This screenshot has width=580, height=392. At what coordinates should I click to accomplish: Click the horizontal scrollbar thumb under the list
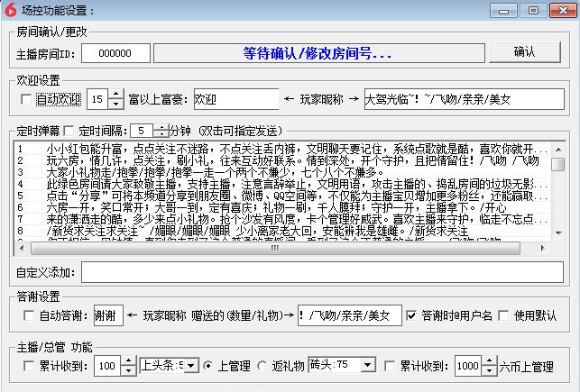(275, 249)
